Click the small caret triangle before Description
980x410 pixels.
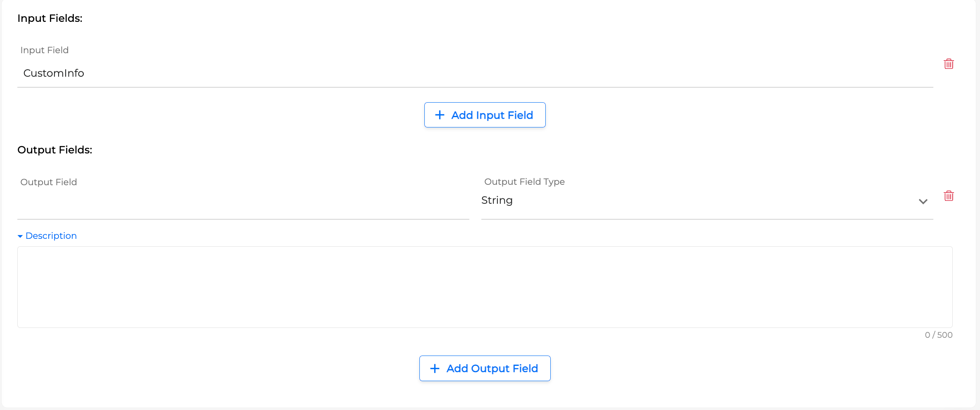[x=20, y=236]
